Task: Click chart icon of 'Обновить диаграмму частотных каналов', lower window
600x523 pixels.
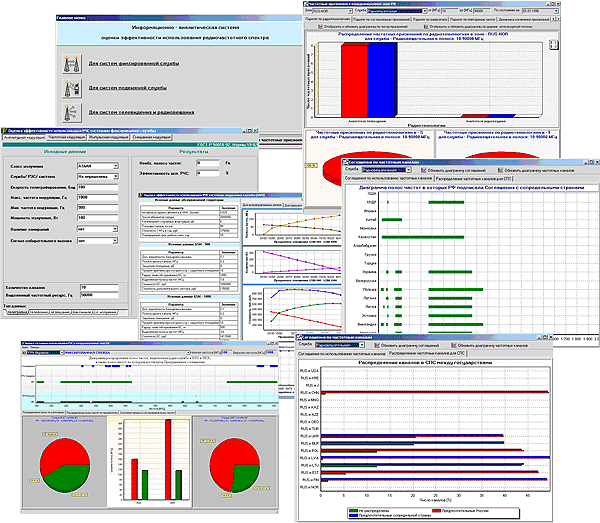Action: (454, 345)
